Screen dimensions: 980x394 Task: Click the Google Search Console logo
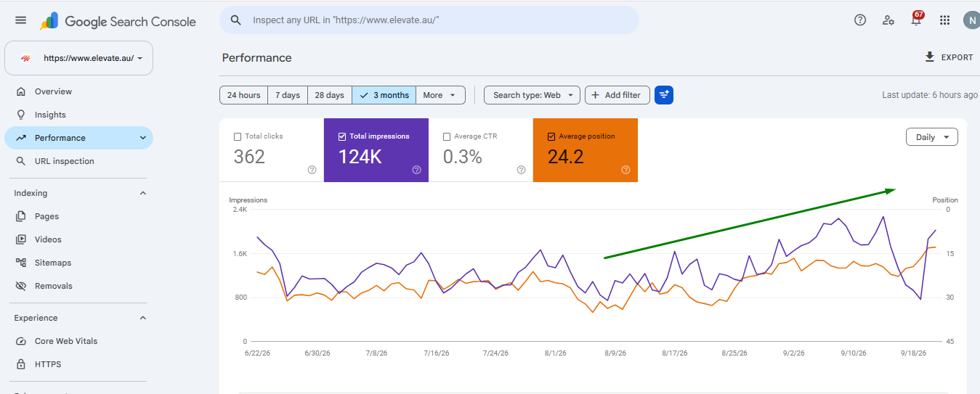(118, 21)
